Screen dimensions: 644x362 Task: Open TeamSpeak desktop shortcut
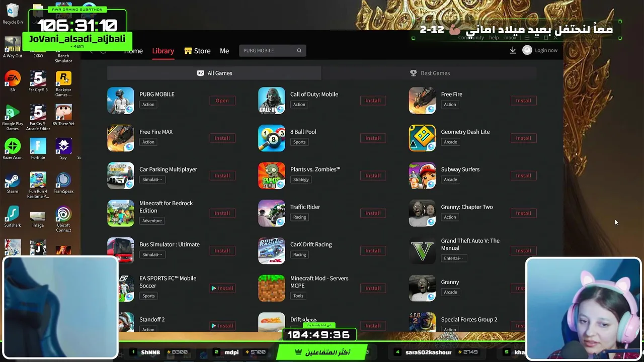pos(63,183)
